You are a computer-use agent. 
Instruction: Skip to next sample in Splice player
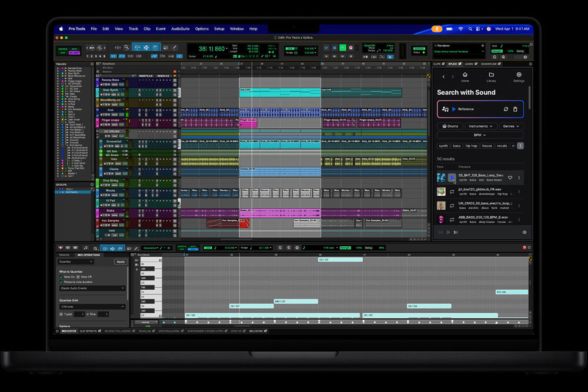coord(456,232)
